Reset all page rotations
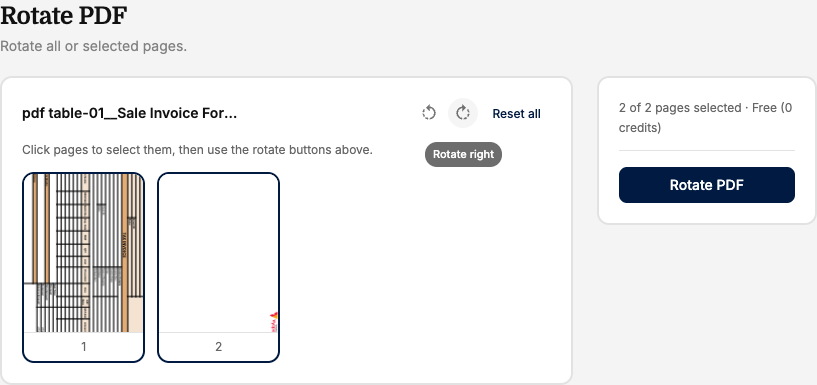The width and height of the screenshot is (817, 385). click(516, 114)
